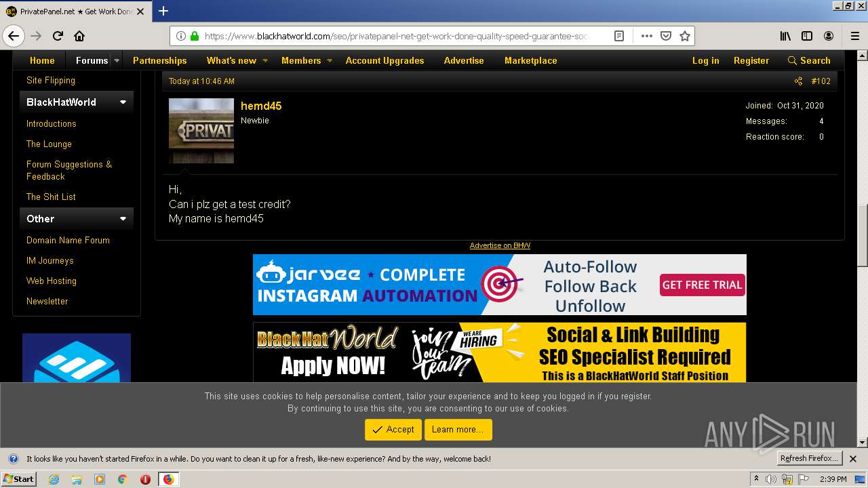
Task: Open the Windows Explorer folder taskbar icon
Action: (77, 479)
